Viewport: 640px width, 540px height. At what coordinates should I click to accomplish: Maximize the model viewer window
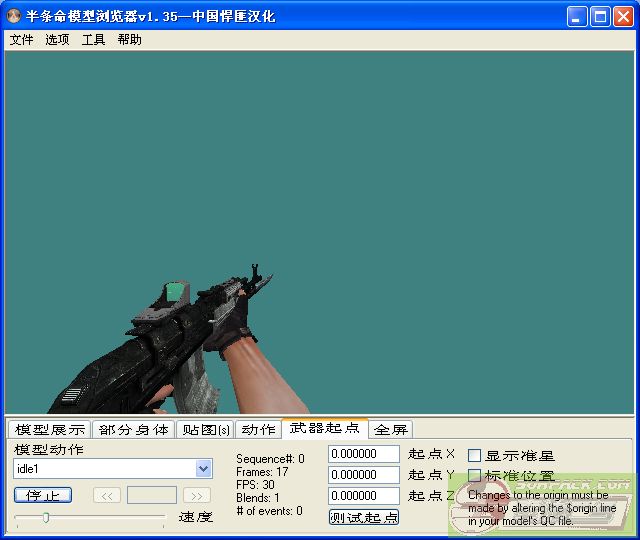tap(600, 17)
